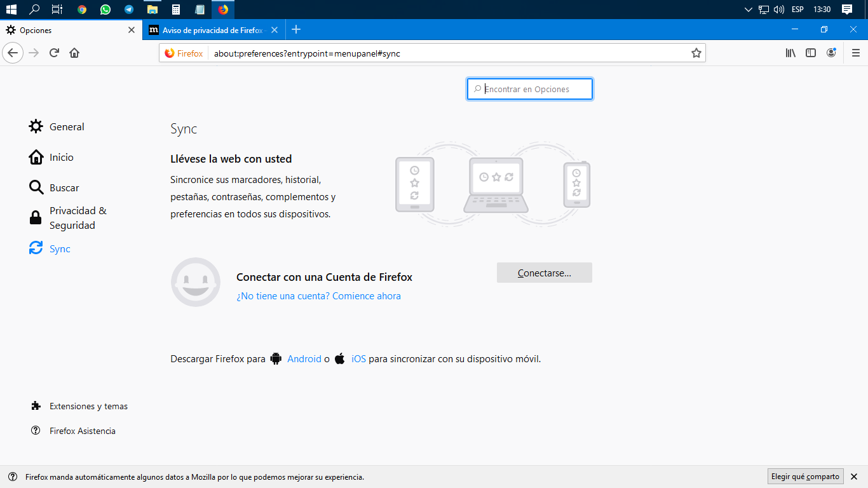
Task: Click the Reload page icon
Action: 55,53
